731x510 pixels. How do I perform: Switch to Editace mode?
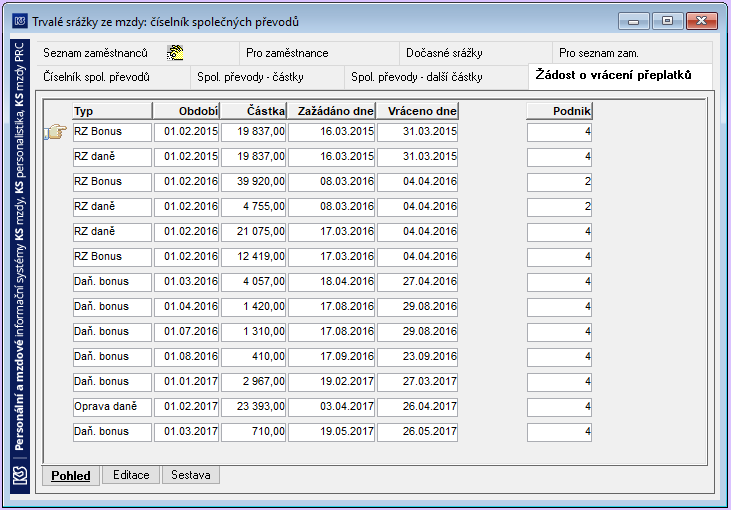[131, 475]
